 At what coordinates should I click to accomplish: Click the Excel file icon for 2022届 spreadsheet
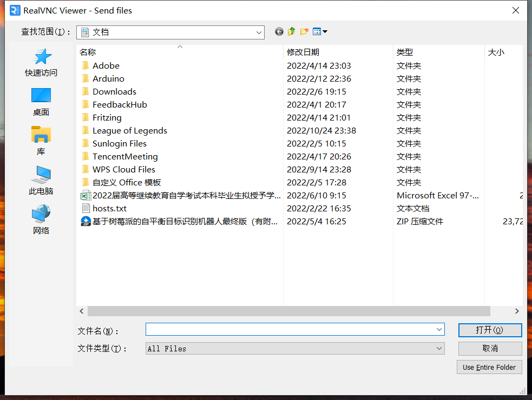pos(86,196)
